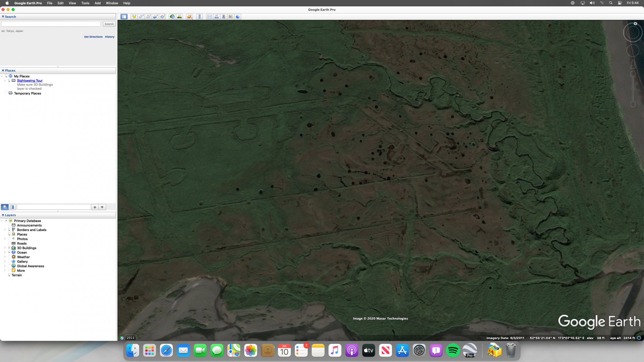Viewport: 644px width, 362px height.
Task: Enable the Roads layer checkbox
Action: 9,244
